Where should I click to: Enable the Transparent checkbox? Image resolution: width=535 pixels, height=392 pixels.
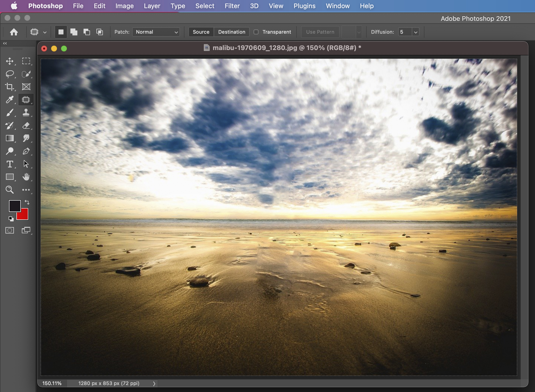pos(256,32)
